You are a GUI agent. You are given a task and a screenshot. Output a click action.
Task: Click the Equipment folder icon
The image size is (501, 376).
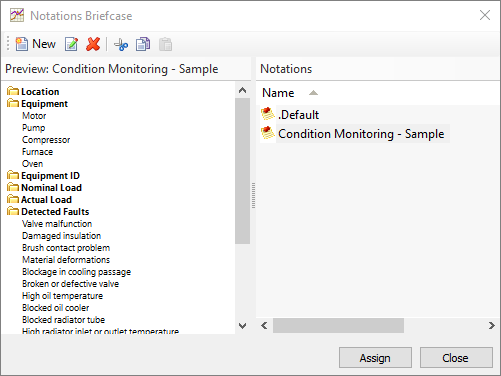click(x=13, y=103)
